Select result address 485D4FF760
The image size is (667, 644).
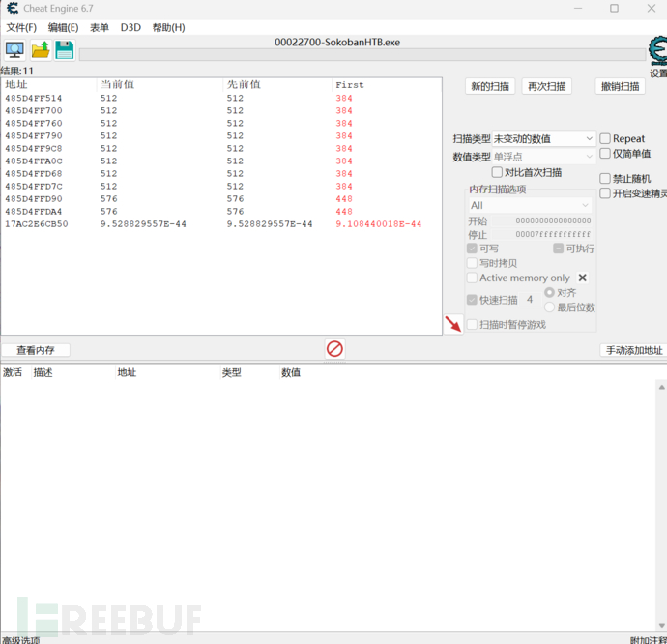[33, 123]
